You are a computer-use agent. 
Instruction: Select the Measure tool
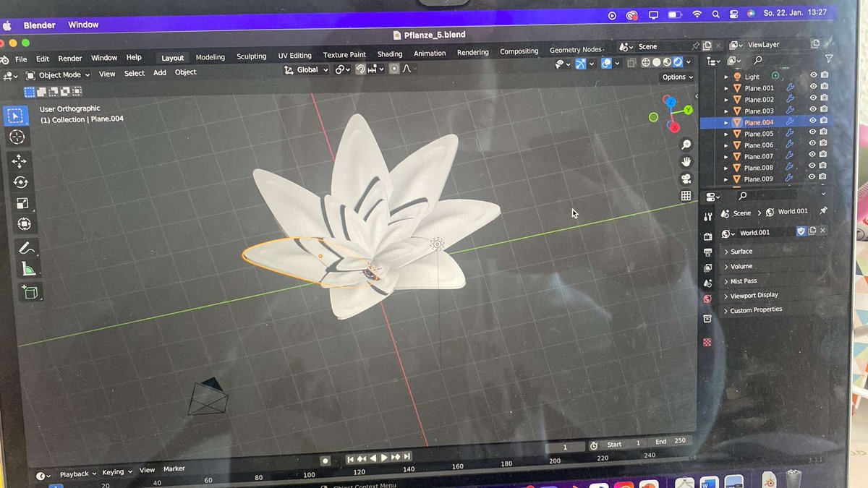(x=24, y=268)
